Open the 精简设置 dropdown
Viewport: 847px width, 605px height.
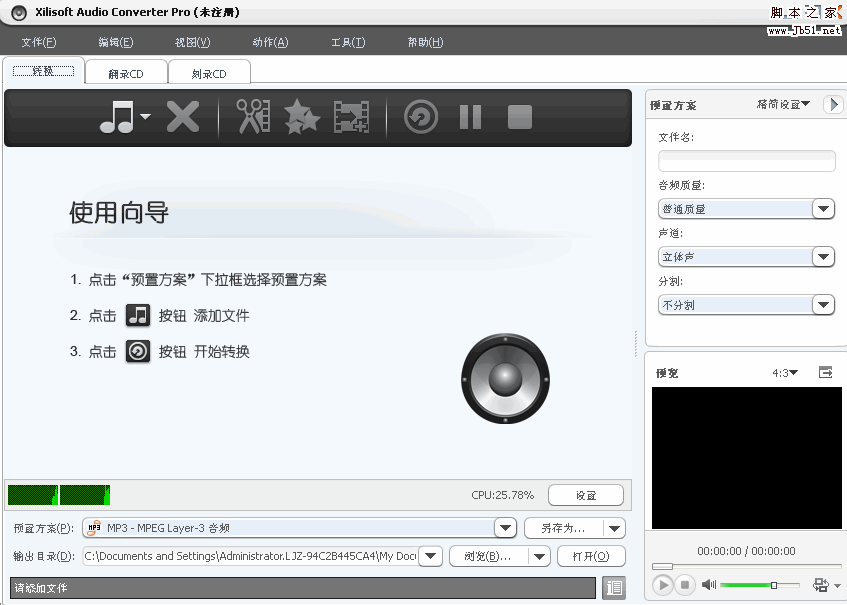click(x=783, y=104)
